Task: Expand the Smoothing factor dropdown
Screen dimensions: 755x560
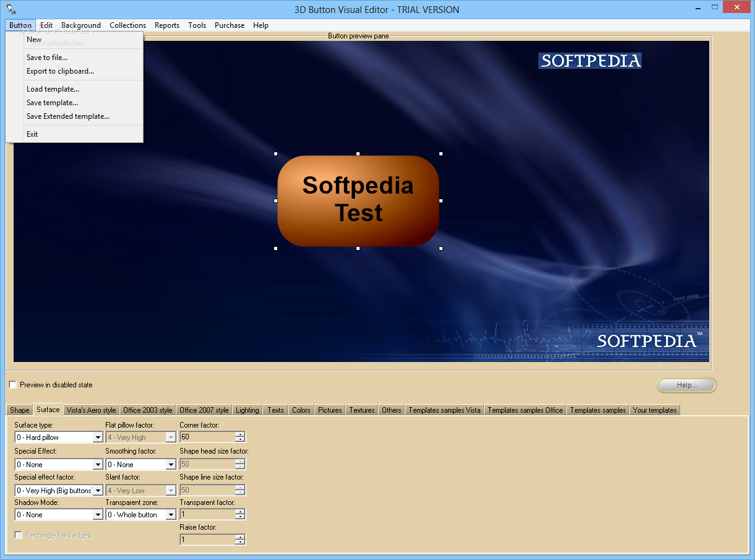Action: coord(171,465)
